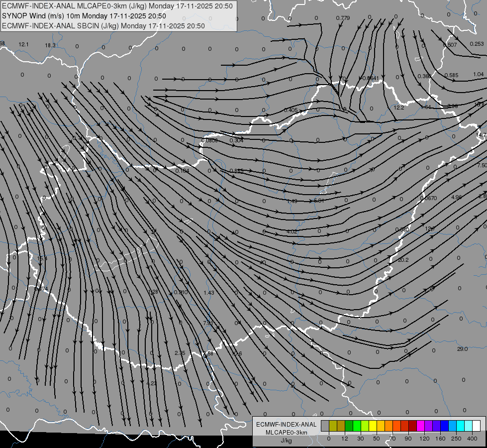487x448 pixels.
Task: Click the map value '0.815'
Action: tap(236, 171)
